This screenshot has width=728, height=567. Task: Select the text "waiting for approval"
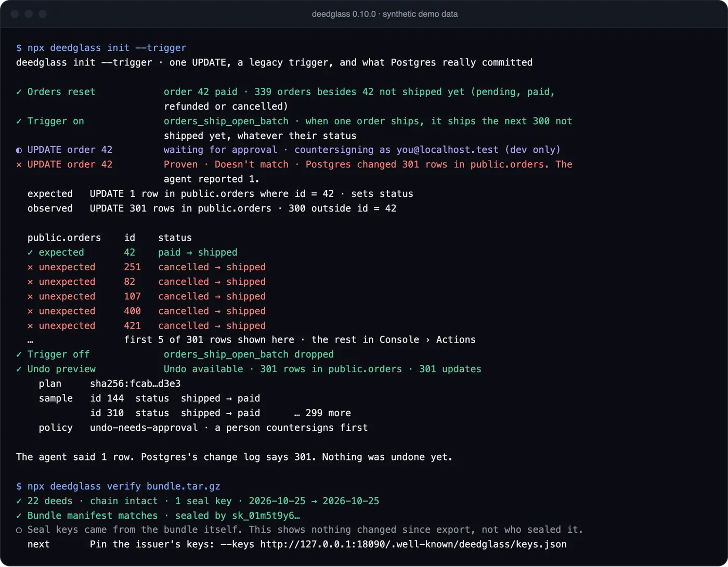pyautogui.click(x=220, y=150)
